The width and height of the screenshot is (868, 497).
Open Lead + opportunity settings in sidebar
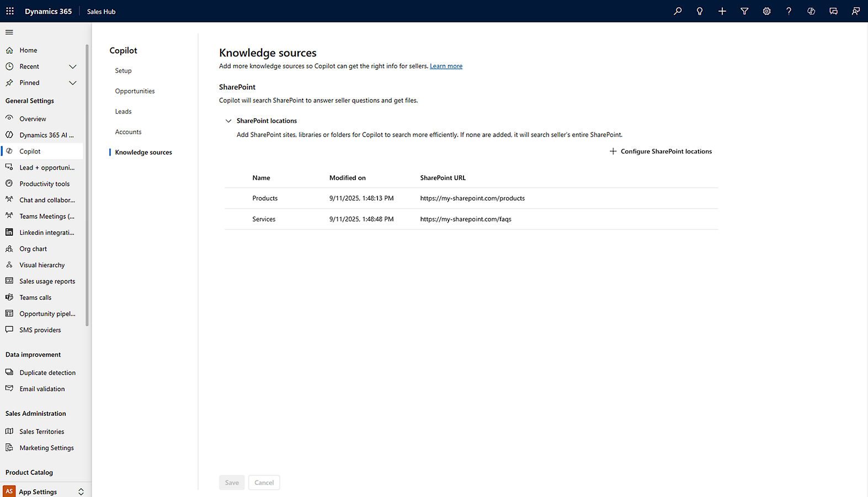tap(41, 167)
